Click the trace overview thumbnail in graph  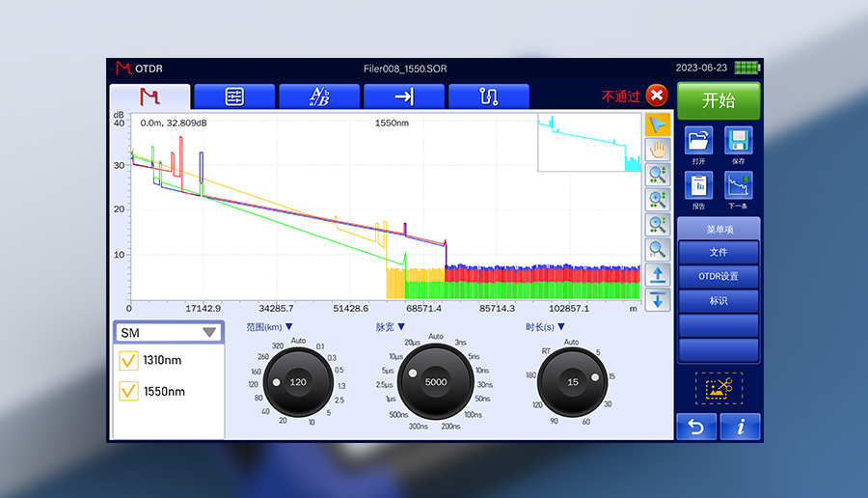tap(588, 142)
